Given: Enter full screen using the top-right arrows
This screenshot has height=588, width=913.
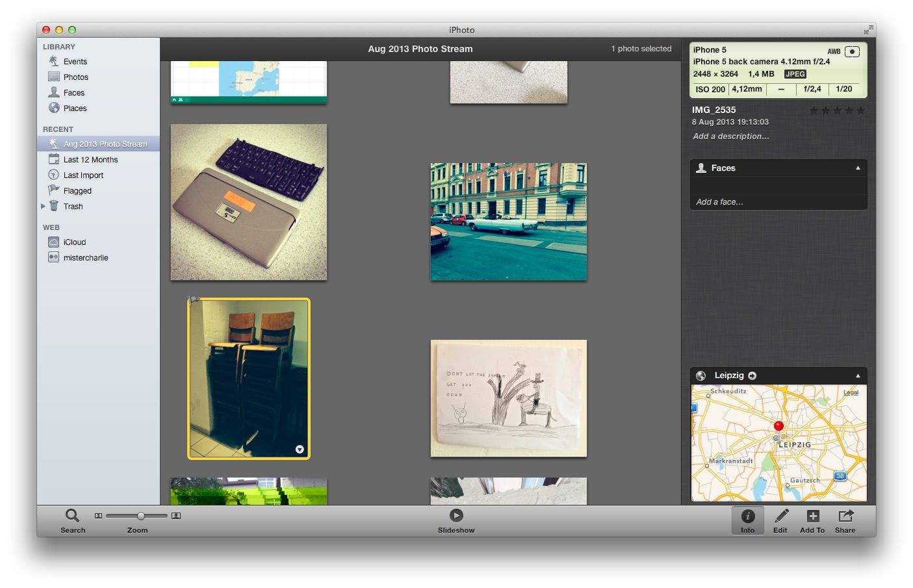Looking at the screenshot, I should coord(868,30).
